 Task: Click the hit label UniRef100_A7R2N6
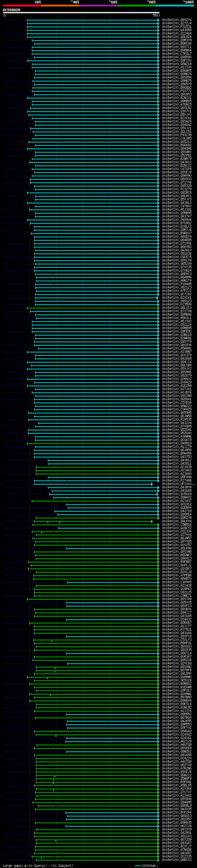point(176,768)
